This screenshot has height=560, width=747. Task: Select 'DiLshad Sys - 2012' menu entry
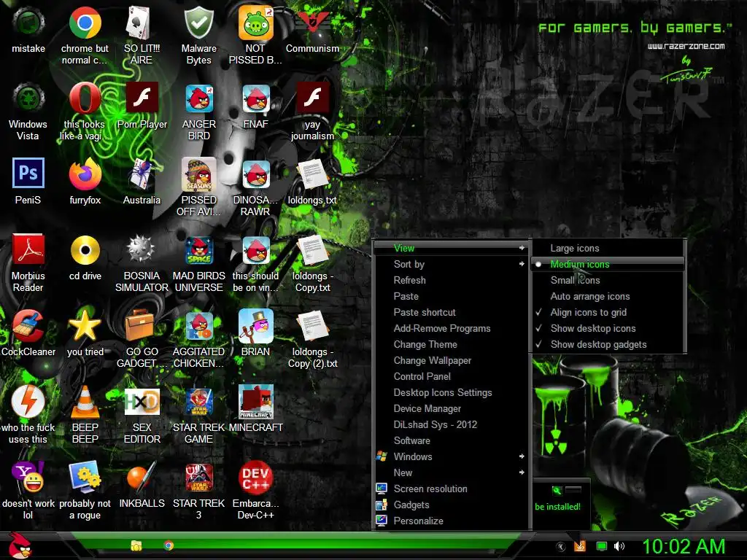[451, 424]
